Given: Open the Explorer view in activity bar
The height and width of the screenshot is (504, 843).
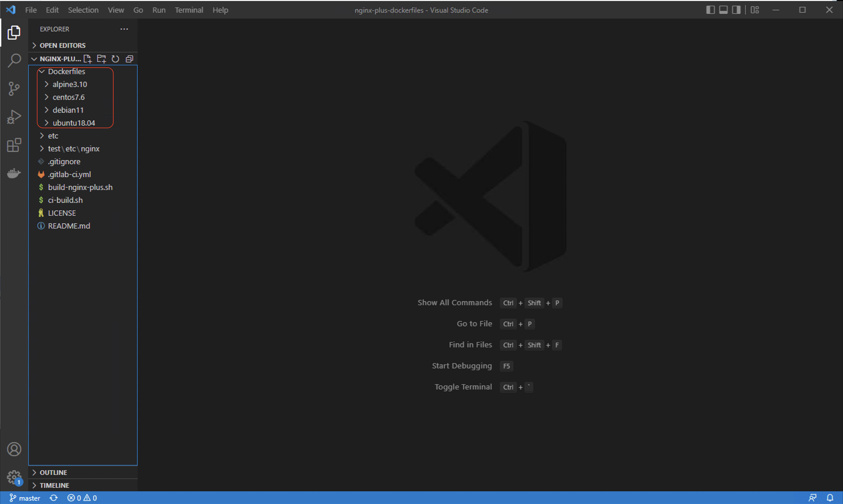Looking at the screenshot, I should coord(14,32).
